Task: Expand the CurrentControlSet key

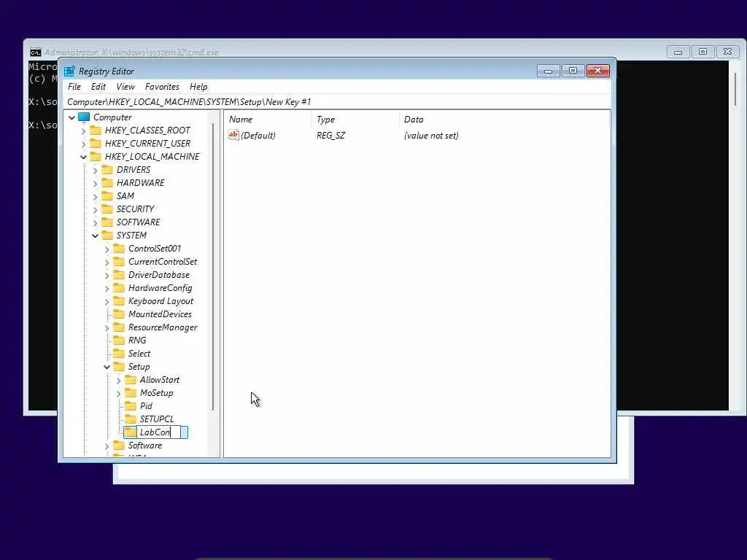Action: point(107,262)
